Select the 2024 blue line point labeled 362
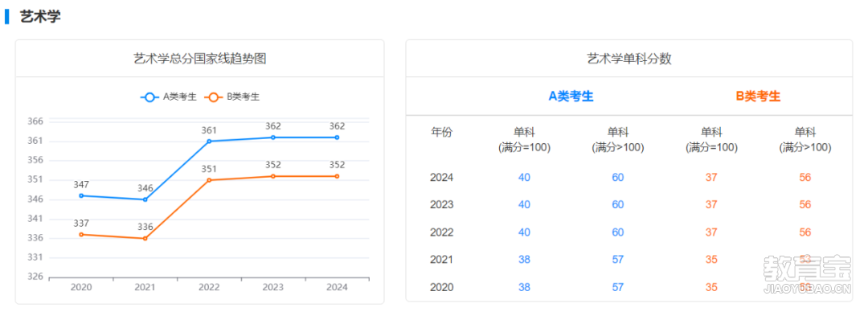The width and height of the screenshot is (868, 312). 337,138
